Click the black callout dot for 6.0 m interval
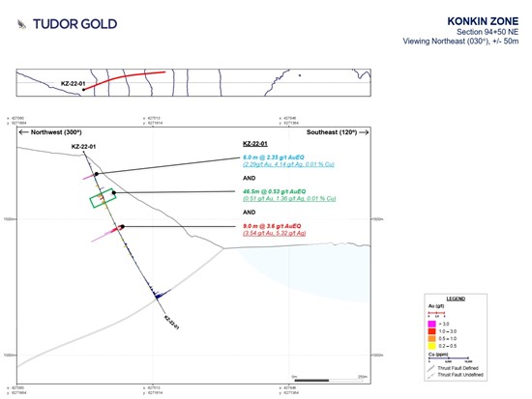Viewport: 532px width, 399px height. pyautogui.click(x=97, y=174)
